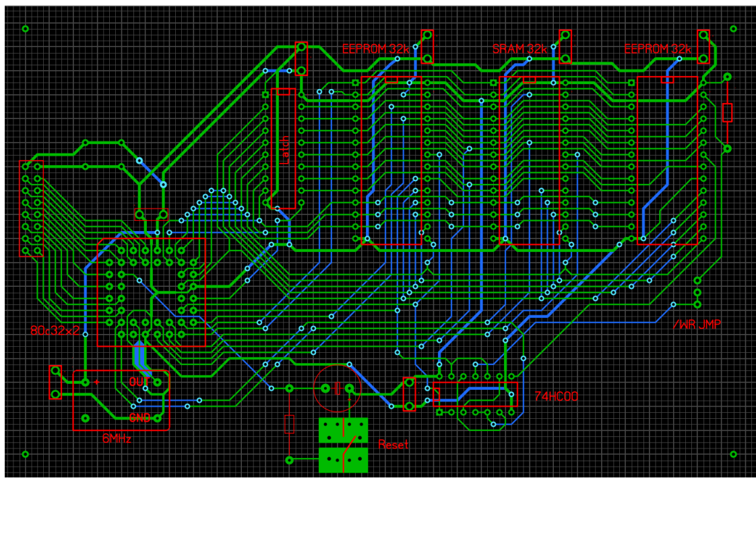756x534 pixels.
Task: Select the OUT pin label
Action: (139, 382)
